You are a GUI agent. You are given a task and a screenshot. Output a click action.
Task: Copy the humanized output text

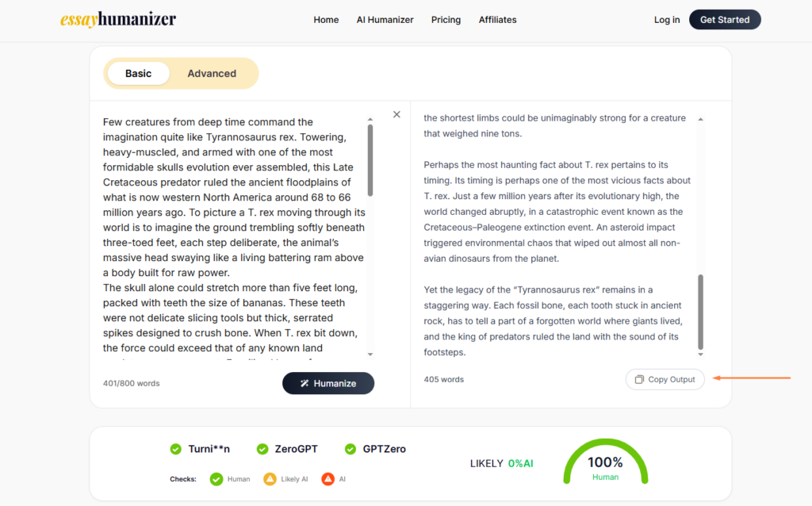665,379
